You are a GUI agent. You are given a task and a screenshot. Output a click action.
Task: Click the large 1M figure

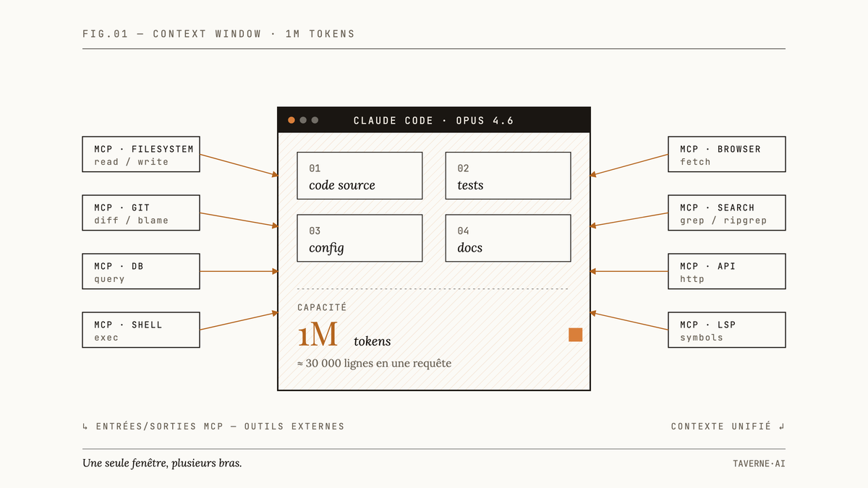click(x=318, y=335)
